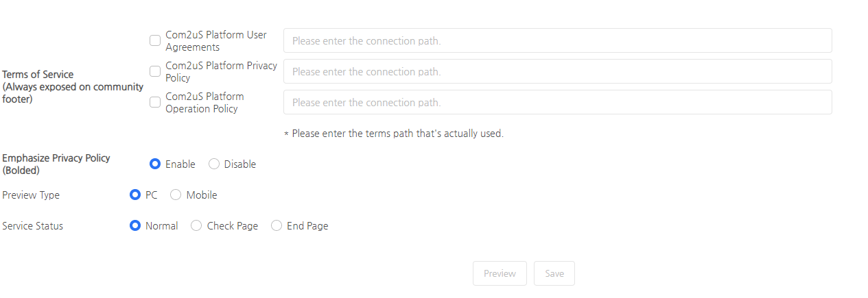The height and width of the screenshot is (298, 868).
Task: Click the Service Status label
Action: click(x=33, y=226)
